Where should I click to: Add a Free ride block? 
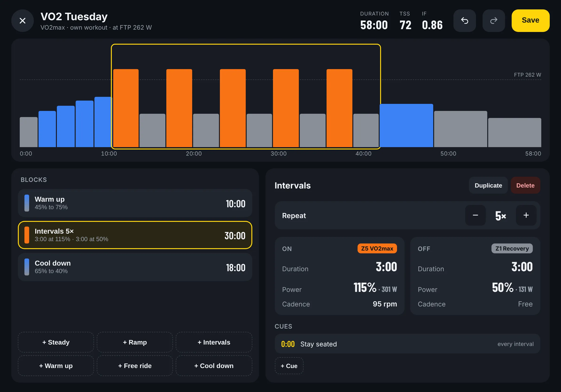(135, 366)
